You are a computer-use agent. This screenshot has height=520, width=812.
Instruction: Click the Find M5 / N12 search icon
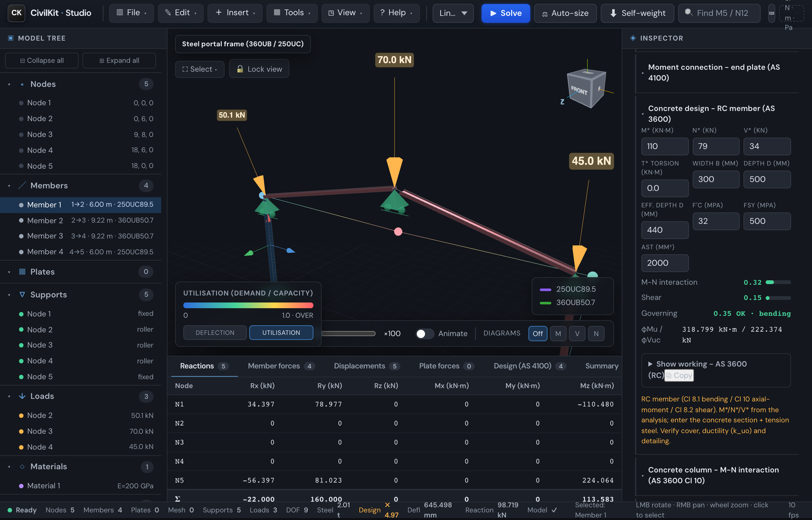click(x=688, y=13)
